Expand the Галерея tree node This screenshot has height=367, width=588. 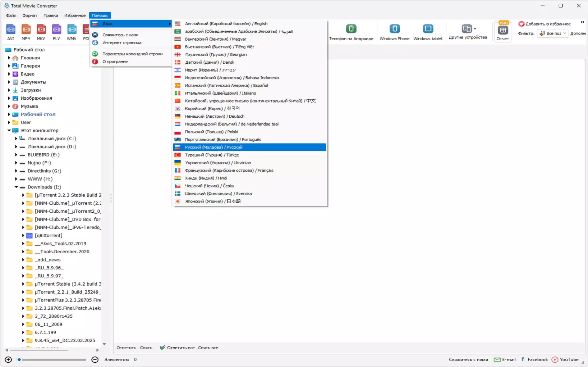tap(9, 66)
